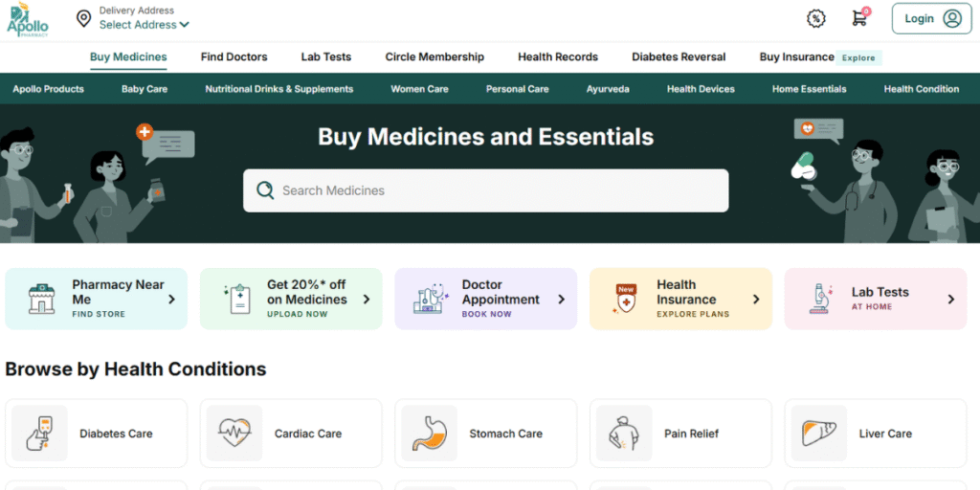Open Baby Care category menu
Image resolution: width=980 pixels, height=490 pixels.
point(145,89)
